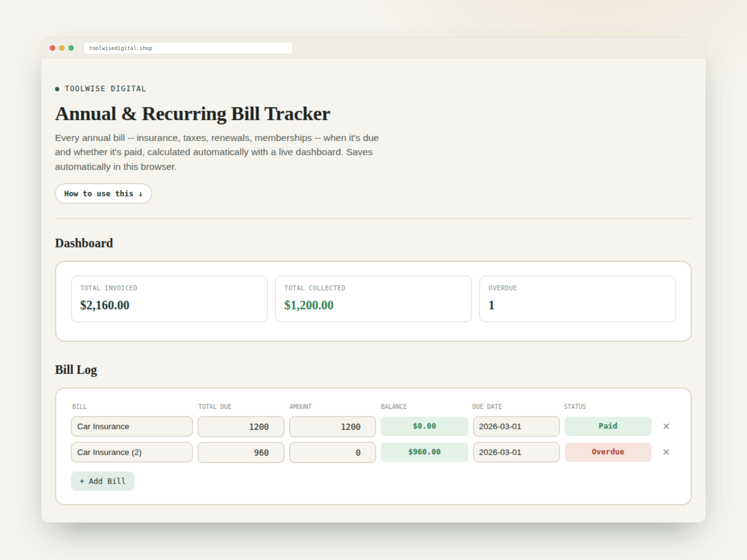
Task: Click the BILL column header
Action: click(80, 407)
